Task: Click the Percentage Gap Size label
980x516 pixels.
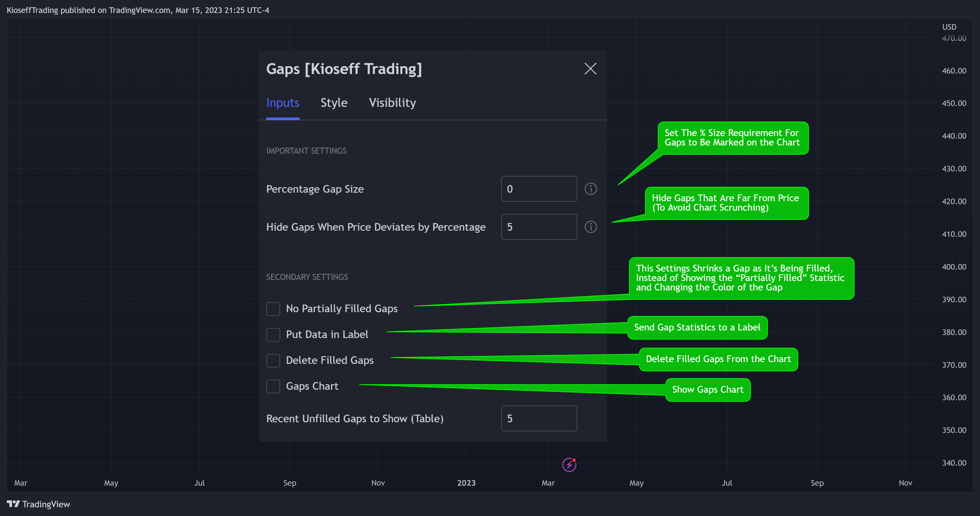Action: 315,189
